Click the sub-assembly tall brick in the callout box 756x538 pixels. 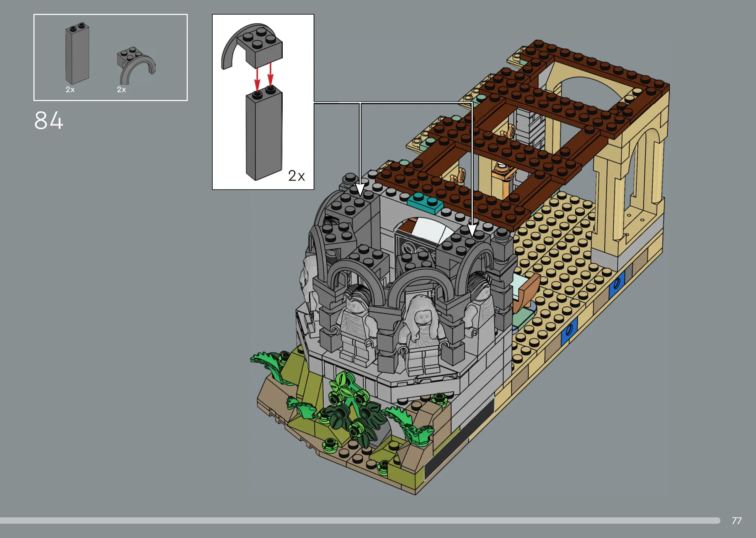(x=264, y=133)
